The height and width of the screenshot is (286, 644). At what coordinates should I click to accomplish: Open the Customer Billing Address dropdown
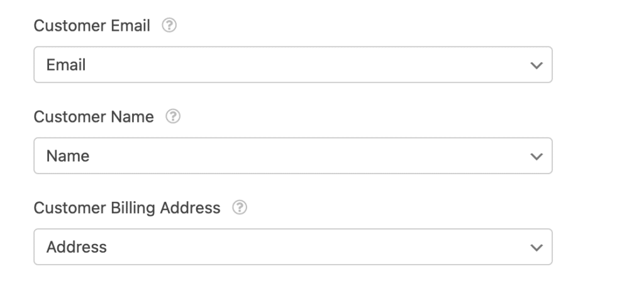292,247
